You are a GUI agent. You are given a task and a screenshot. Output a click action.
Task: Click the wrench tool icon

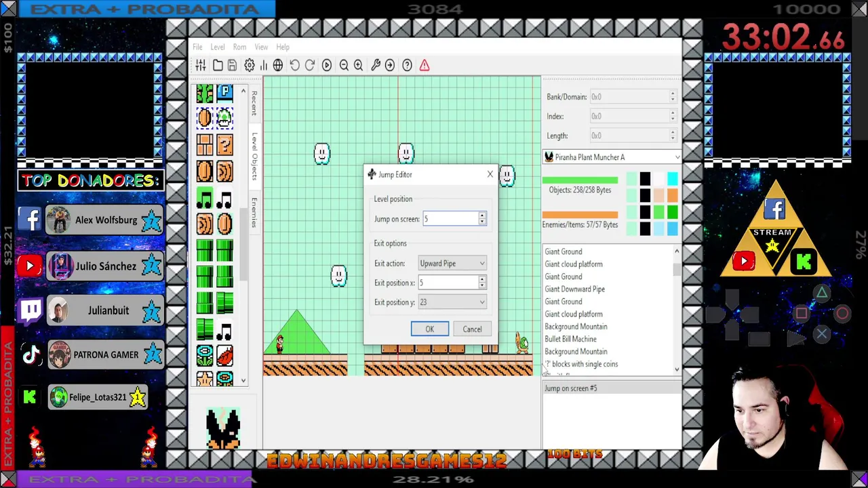pos(376,65)
